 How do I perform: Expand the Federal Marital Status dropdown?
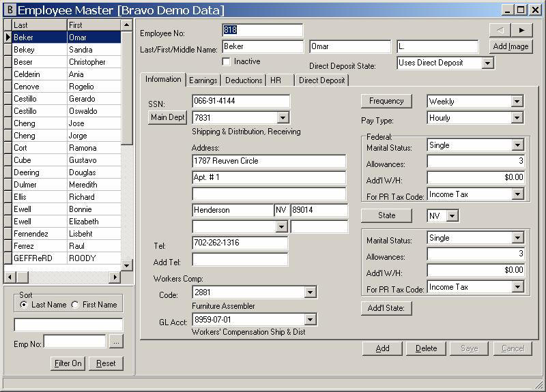(x=517, y=145)
